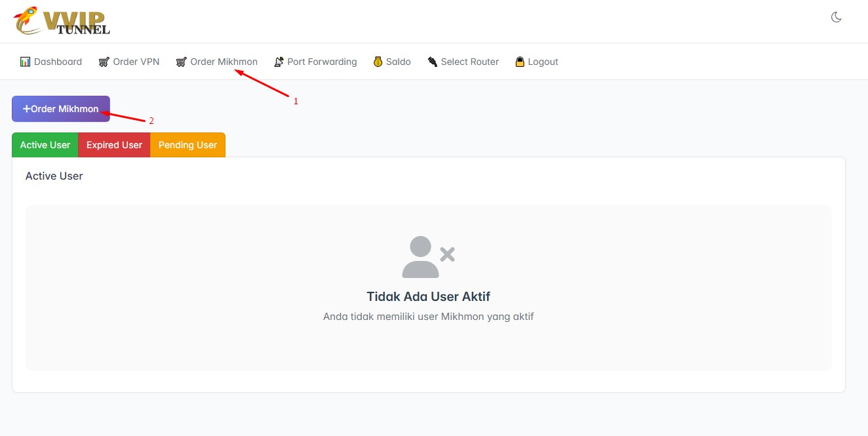Switch to the Expired User tab
The width and height of the screenshot is (868, 436).
point(114,145)
